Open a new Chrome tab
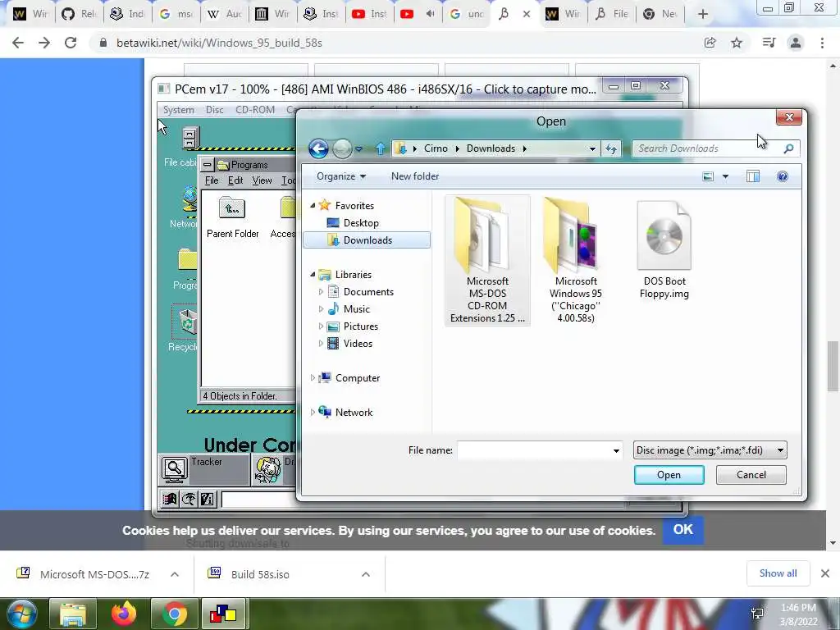Viewport: 840px width, 630px height. pyautogui.click(x=703, y=15)
